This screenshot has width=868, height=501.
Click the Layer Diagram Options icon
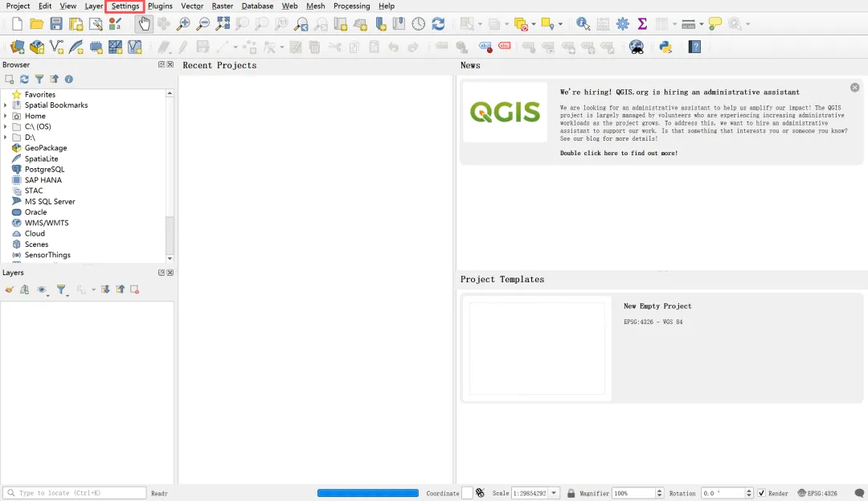[x=461, y=47]
